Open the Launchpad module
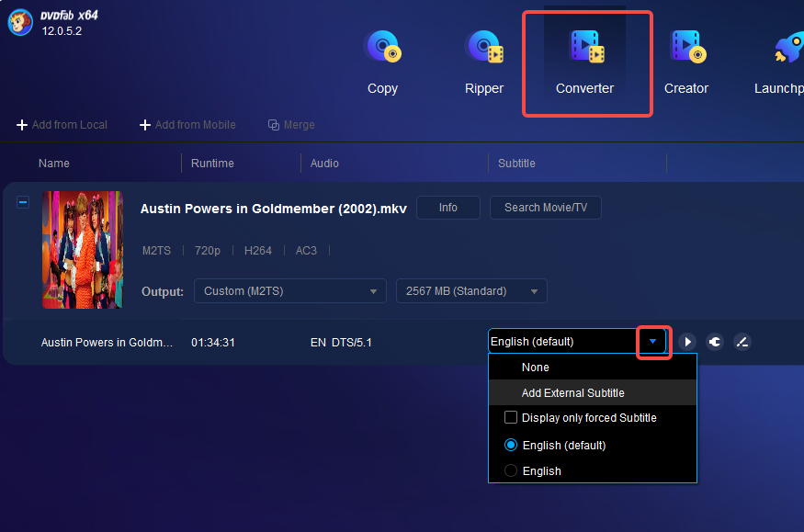The width and height of the screenshot is (804, 532). point(780,62)
